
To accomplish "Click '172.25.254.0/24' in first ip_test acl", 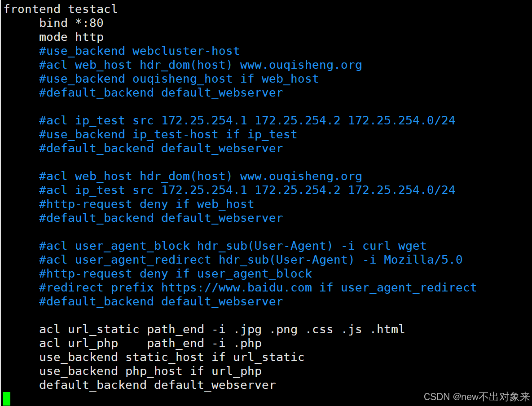I will tap(402, 120).
